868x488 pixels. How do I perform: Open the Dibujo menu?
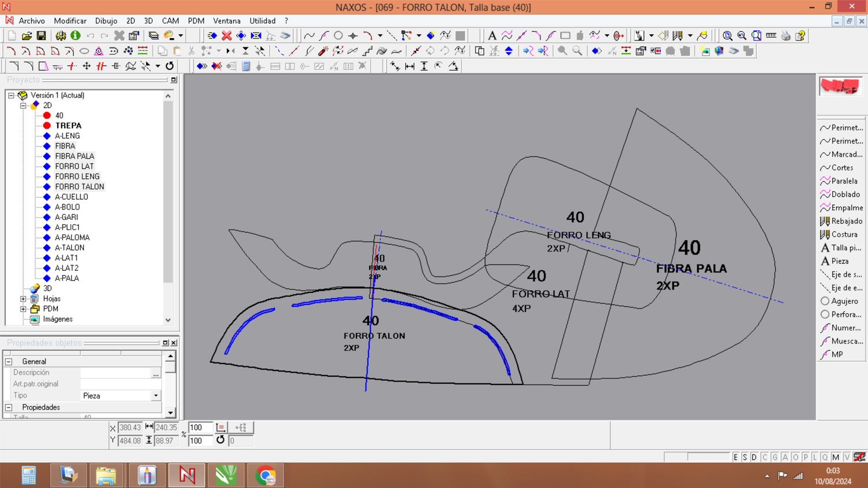106,21
